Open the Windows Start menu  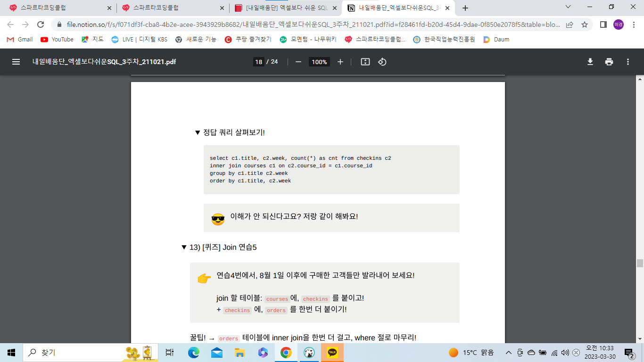click(x=11, y=353)
